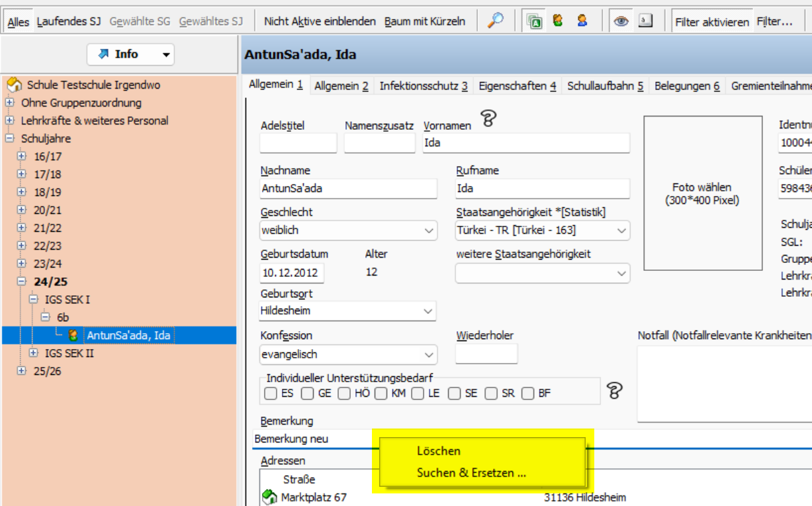Tick the BF checkbox
Screen dimensions: 812x506
528,393
